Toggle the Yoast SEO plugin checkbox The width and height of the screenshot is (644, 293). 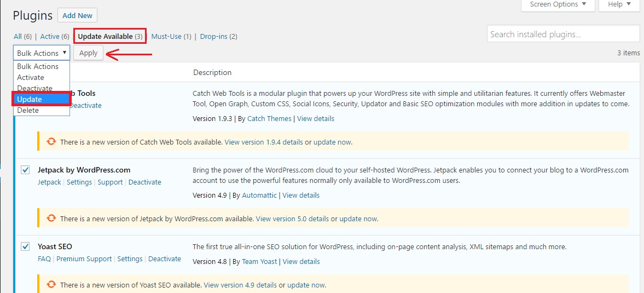point(26,246)
